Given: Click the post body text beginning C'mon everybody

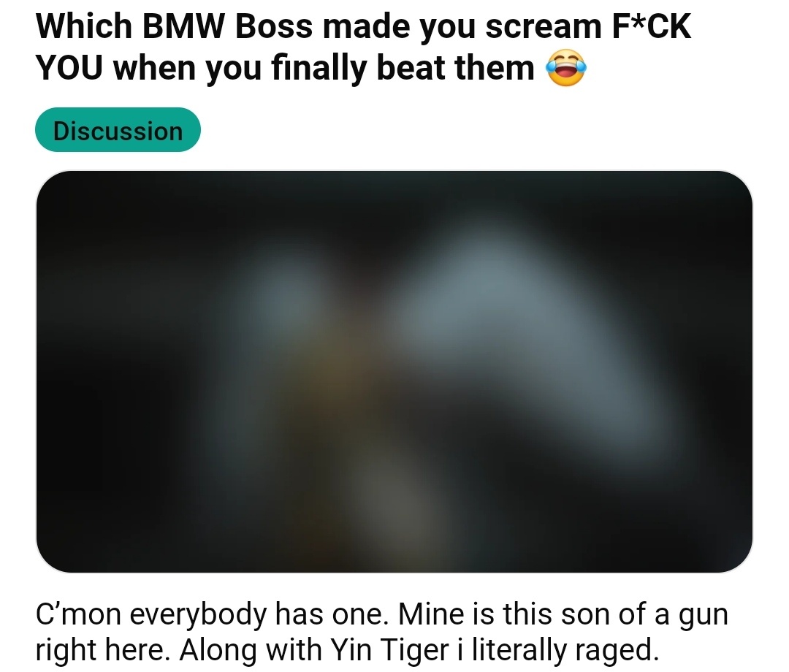Looking at the screenshot, I should tap(382, 632).
